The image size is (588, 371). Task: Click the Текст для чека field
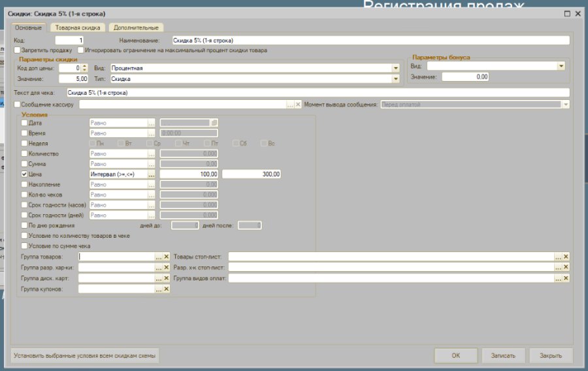point(318,93)
